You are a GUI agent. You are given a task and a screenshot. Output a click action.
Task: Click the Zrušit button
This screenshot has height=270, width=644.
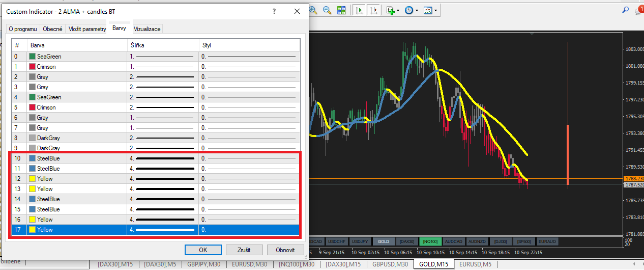tap(244, 250)
